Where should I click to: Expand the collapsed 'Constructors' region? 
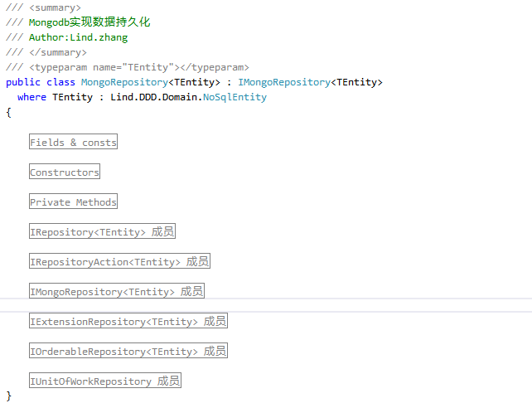click(65, 172)
